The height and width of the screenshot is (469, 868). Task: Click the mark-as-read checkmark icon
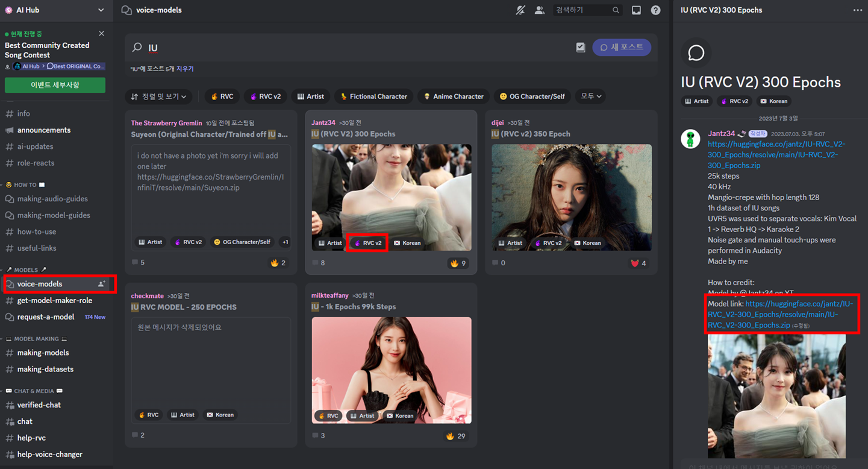581,48
